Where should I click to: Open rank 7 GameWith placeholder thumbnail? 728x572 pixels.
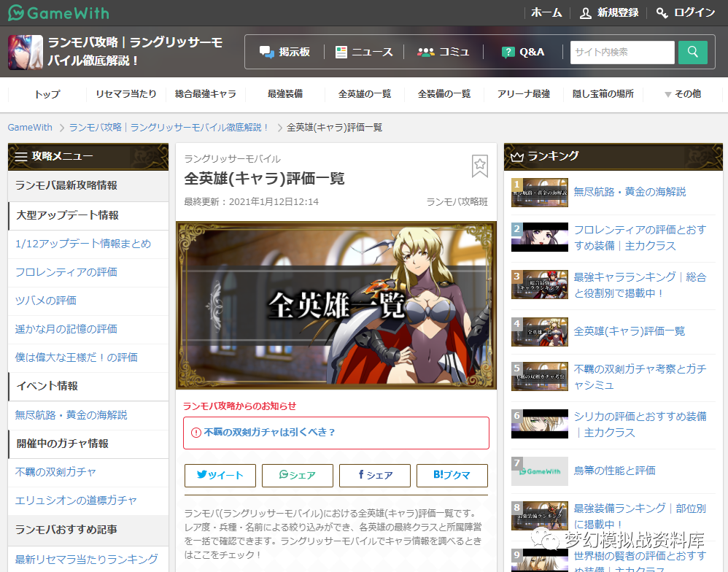[x=540, y=471]
